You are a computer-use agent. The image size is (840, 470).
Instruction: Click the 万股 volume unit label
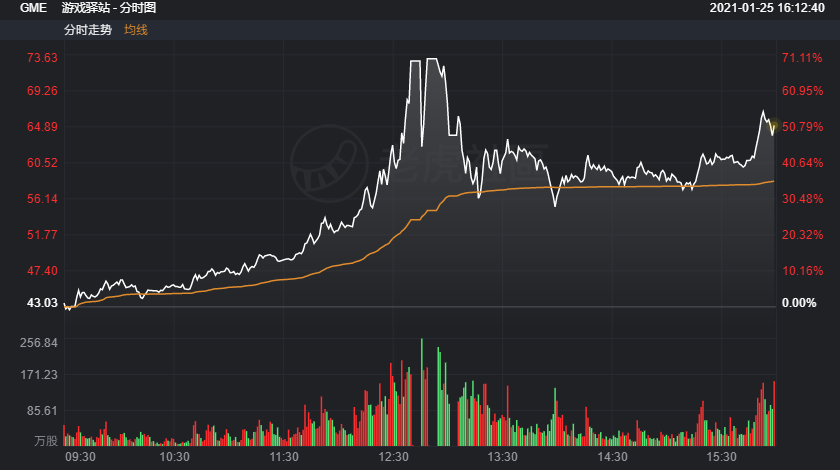(46, 441)
